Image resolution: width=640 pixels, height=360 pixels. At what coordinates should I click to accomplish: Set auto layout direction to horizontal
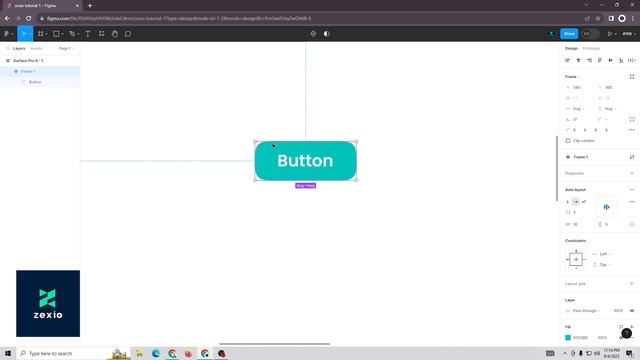pos(576,202)
